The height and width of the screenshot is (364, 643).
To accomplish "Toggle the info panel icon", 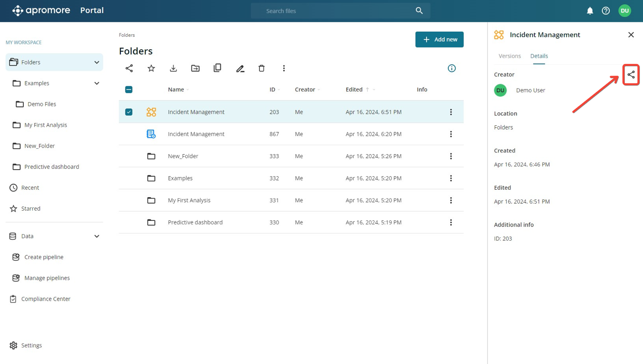I will pos(452,69).
